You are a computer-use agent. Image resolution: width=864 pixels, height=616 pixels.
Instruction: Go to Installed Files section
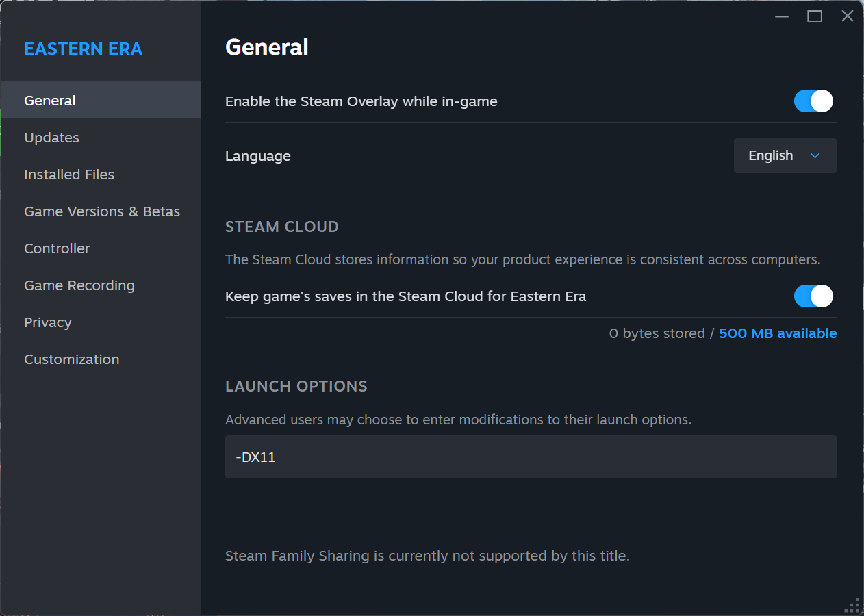pyautogui.click(x=69, y=175)
